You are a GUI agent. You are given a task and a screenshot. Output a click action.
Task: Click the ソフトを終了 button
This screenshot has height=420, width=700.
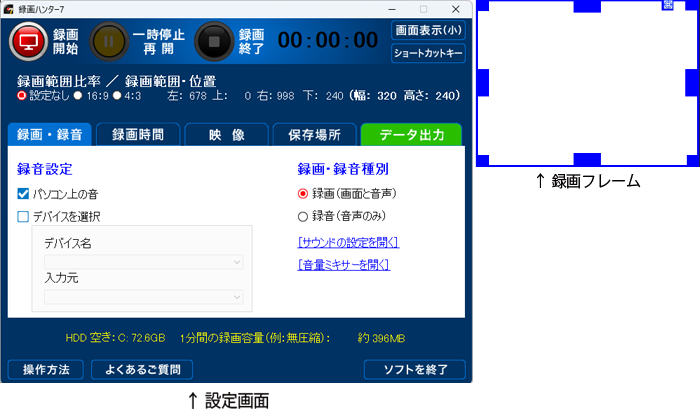tap(414, 370)
